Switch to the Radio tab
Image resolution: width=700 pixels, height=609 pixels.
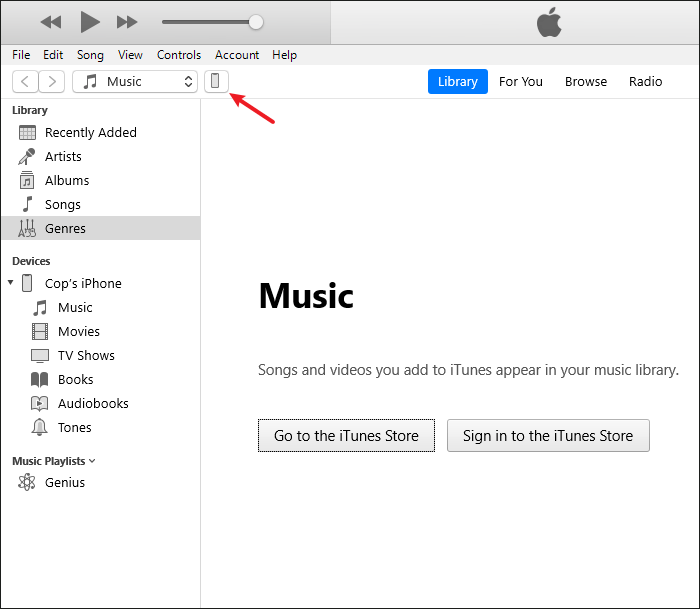pos(646,81)
